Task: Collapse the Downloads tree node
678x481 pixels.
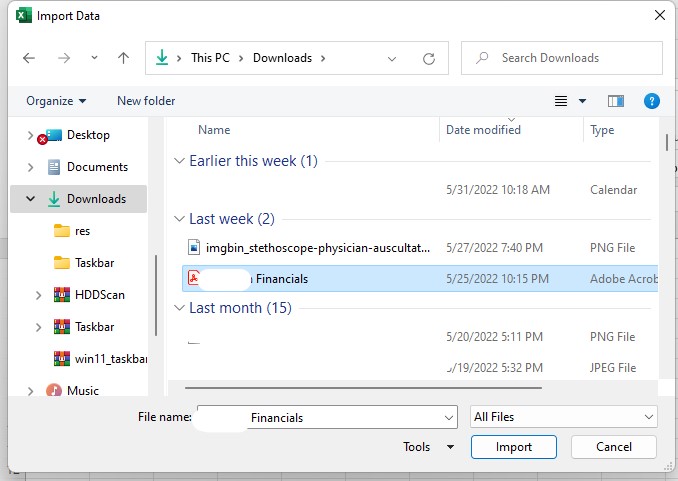Action: pos(30,199)
